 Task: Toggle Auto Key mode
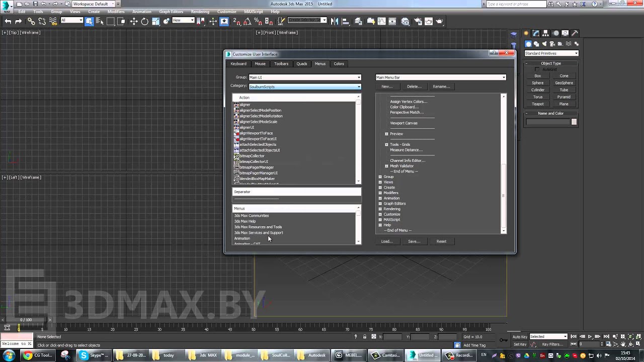point(520,336)
